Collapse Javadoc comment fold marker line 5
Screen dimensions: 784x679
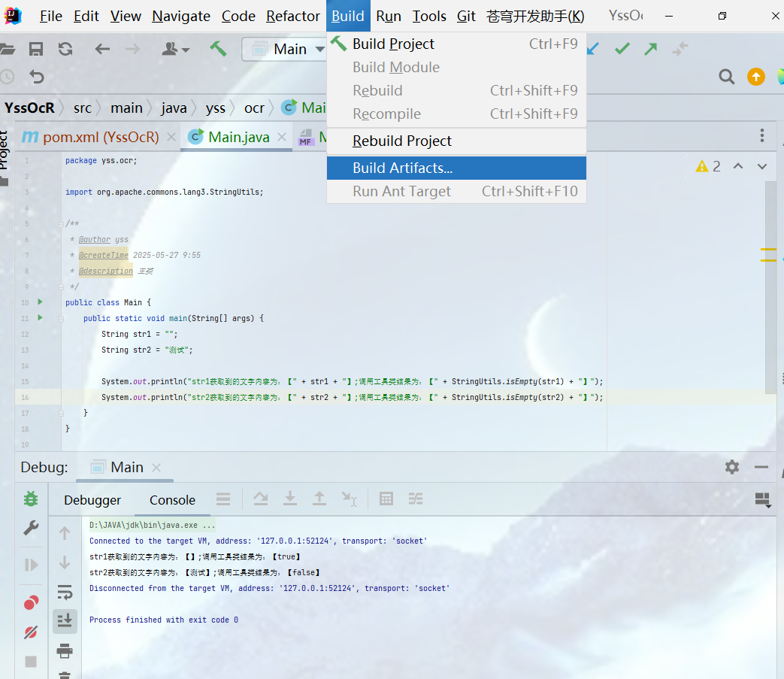click(61, 224)
